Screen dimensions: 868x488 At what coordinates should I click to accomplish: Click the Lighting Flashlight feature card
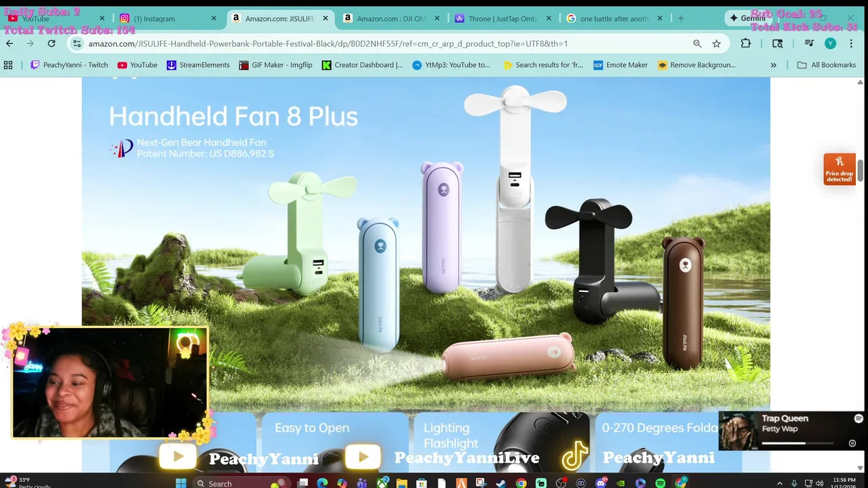[x=500, y=441]
